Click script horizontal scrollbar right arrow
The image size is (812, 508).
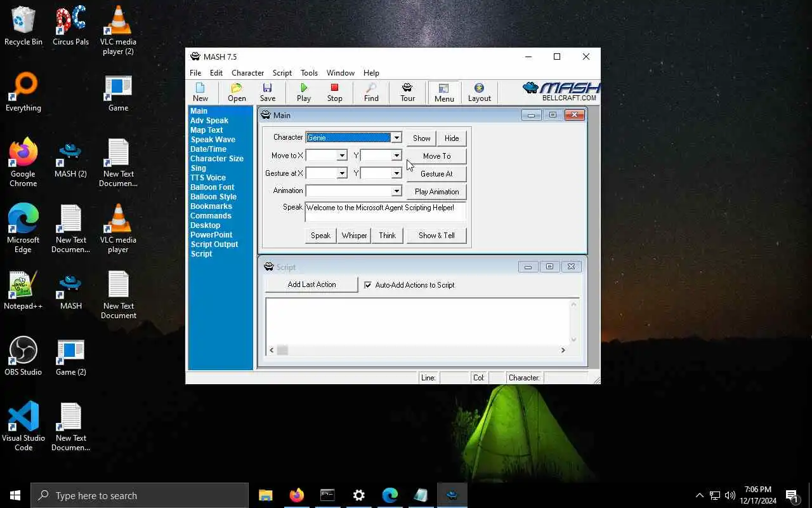pyautogui.click(x=563, y=350)
